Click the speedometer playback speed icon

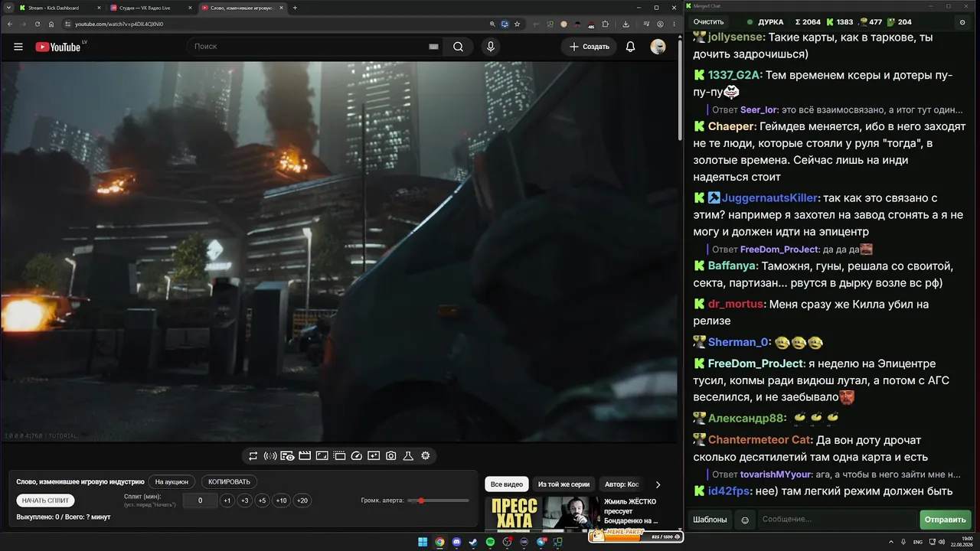[356, 456]
